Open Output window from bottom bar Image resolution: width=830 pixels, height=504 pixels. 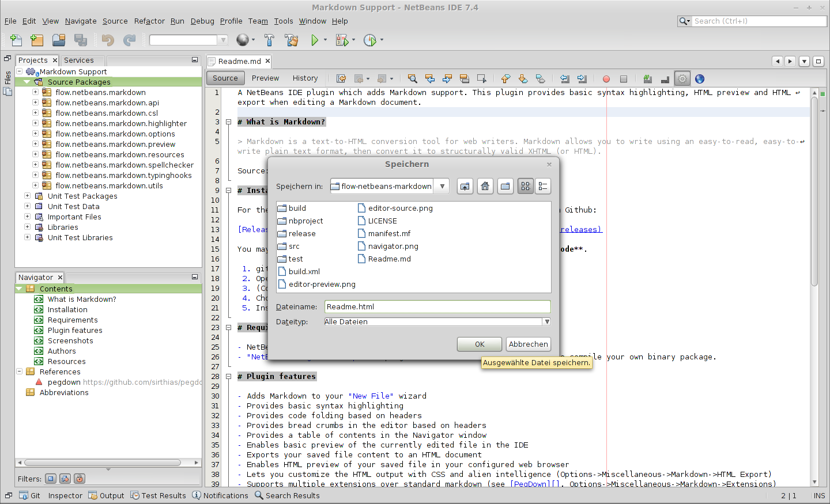coord(106,495)
